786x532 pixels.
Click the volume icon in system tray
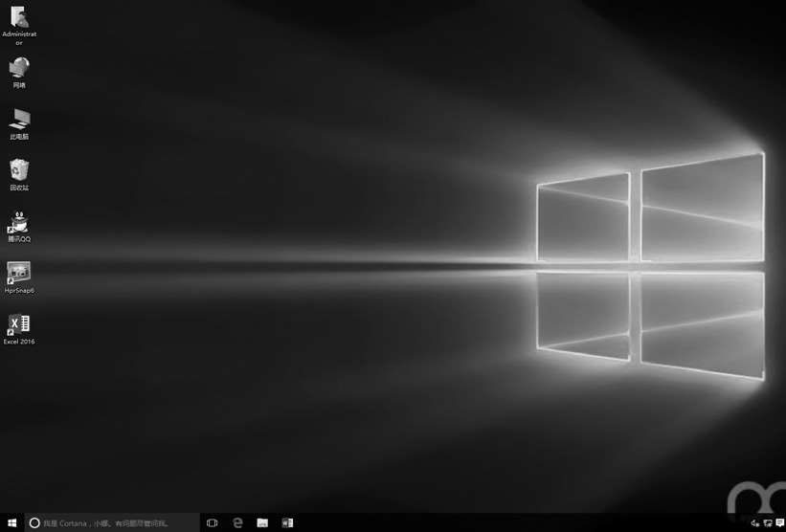point(755,523)
